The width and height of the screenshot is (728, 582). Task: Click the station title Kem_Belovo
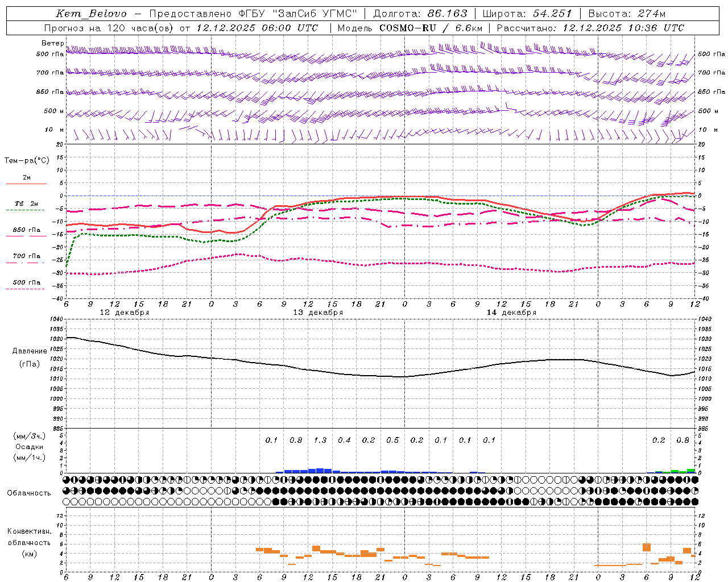pyautogui.click(x=92, y=14)
